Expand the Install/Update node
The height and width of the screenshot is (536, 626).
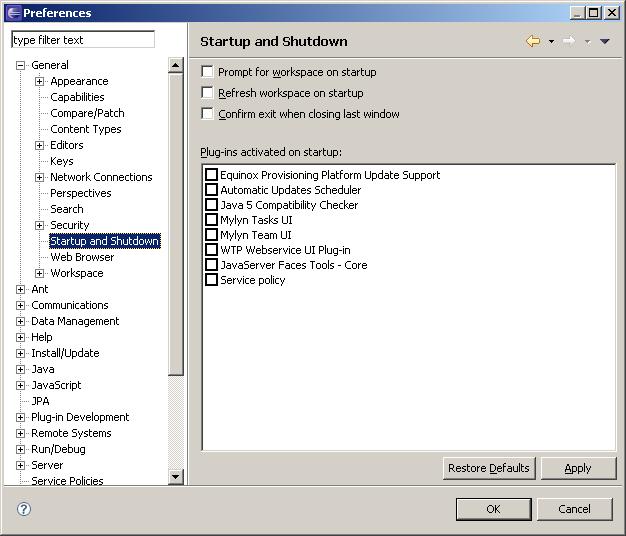(20, 353)
